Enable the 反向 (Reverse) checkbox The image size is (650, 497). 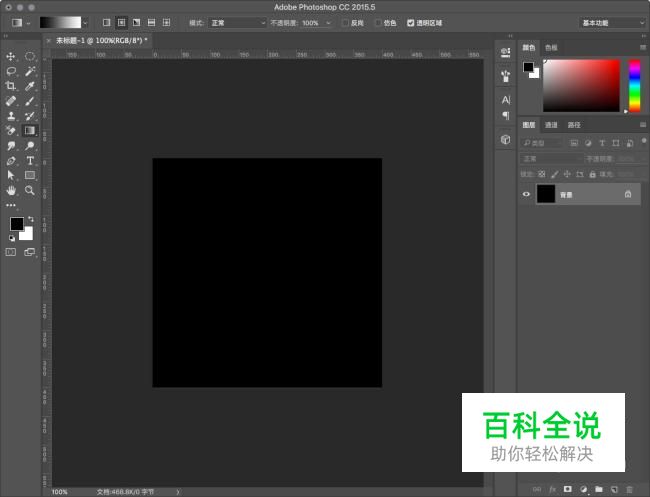click(346, 22)
